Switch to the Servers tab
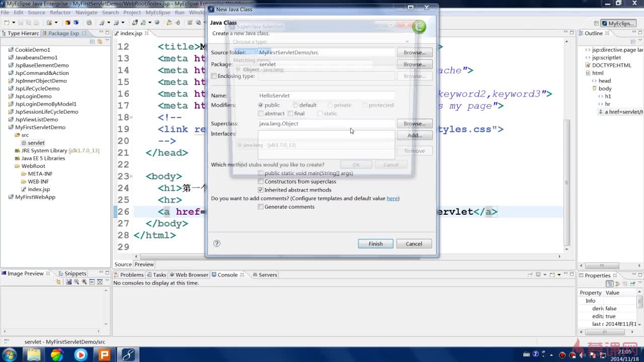 [265, 275]
